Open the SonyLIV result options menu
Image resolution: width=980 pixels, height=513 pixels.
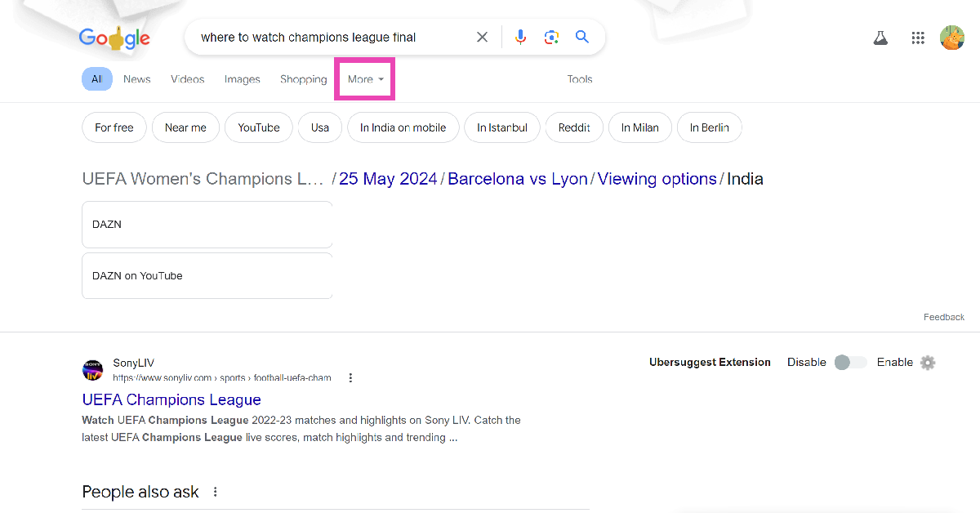350,377
